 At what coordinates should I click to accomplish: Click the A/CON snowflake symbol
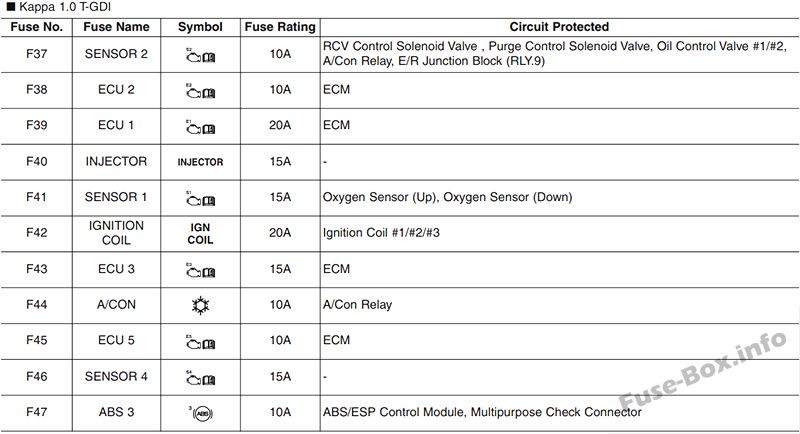coord(200,305)
